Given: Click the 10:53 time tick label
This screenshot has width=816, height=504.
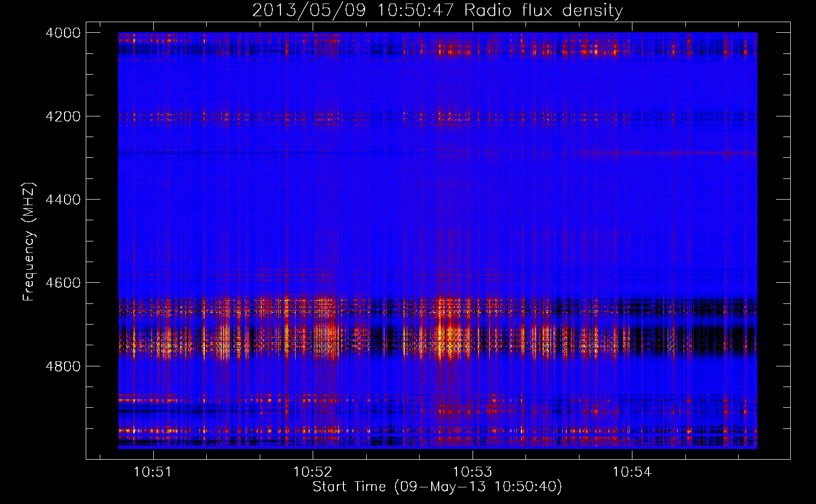Looking at the screenshot, I should pyautogui.click(x=473, y=472).
